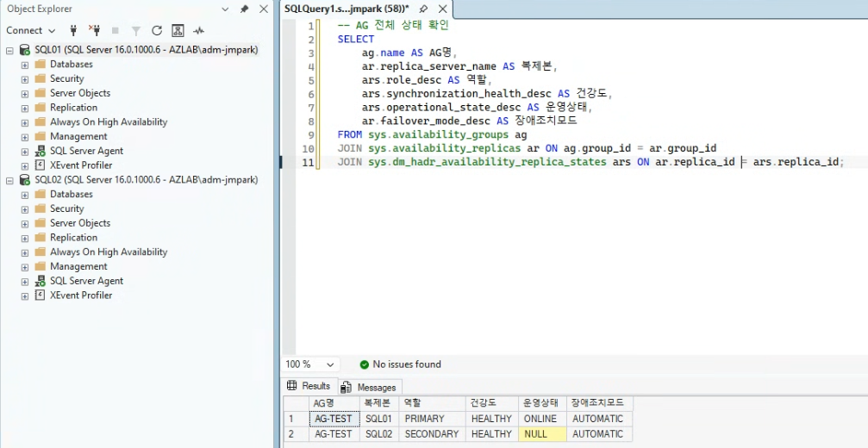
Task: Click the 장애조치모드 column header
Action: pos(600,403)
